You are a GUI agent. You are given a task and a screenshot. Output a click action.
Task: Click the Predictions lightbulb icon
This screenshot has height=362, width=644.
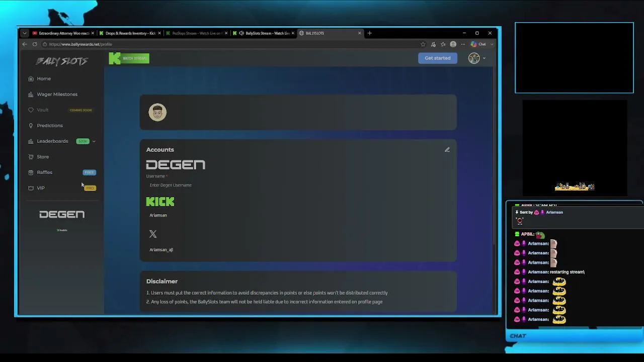(x=31, y=126)
